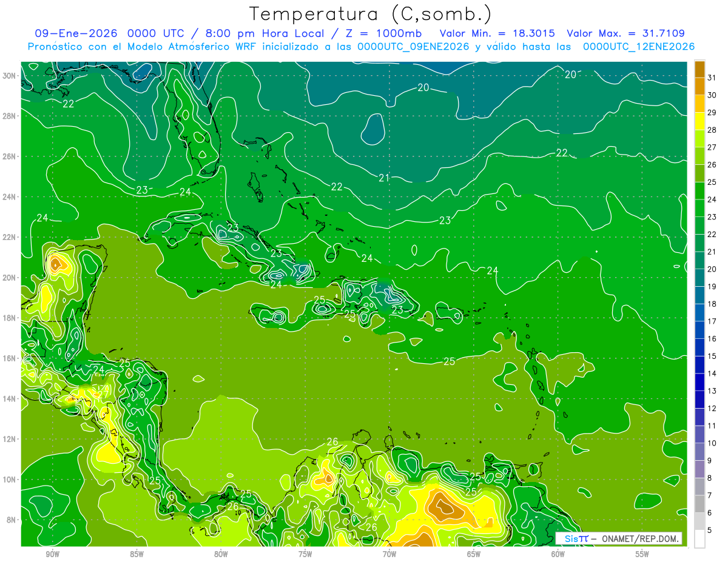Click the color scale label 28

click(x=712, y=130)
